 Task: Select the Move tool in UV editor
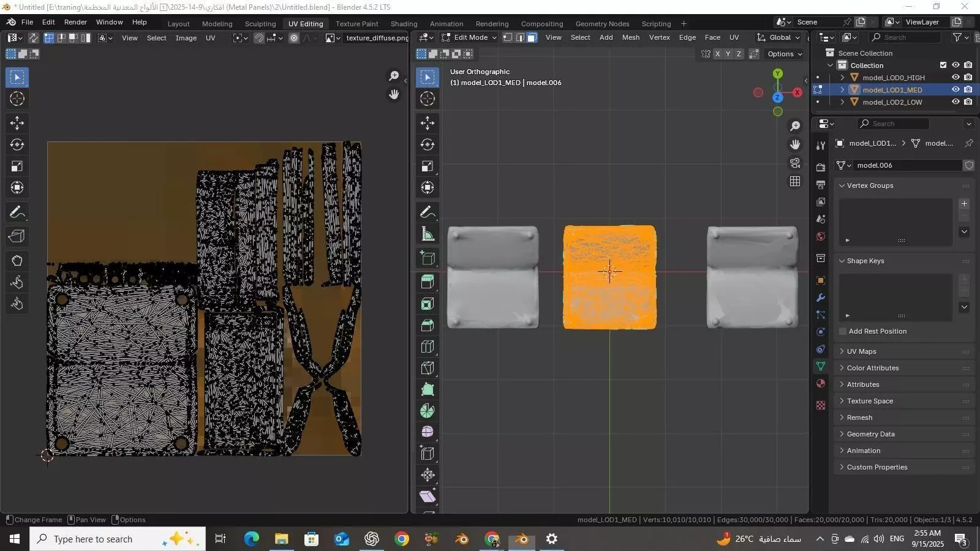coord(17,123)
